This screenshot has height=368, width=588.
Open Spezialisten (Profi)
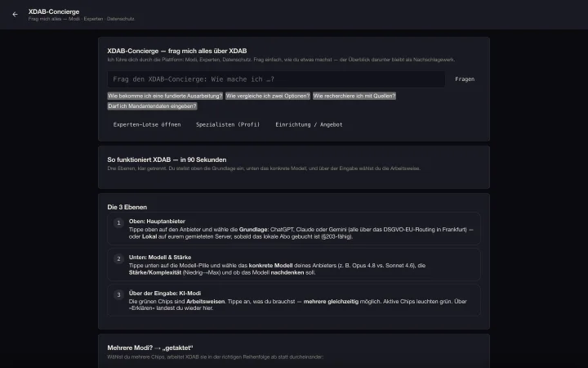coord(228,124)
